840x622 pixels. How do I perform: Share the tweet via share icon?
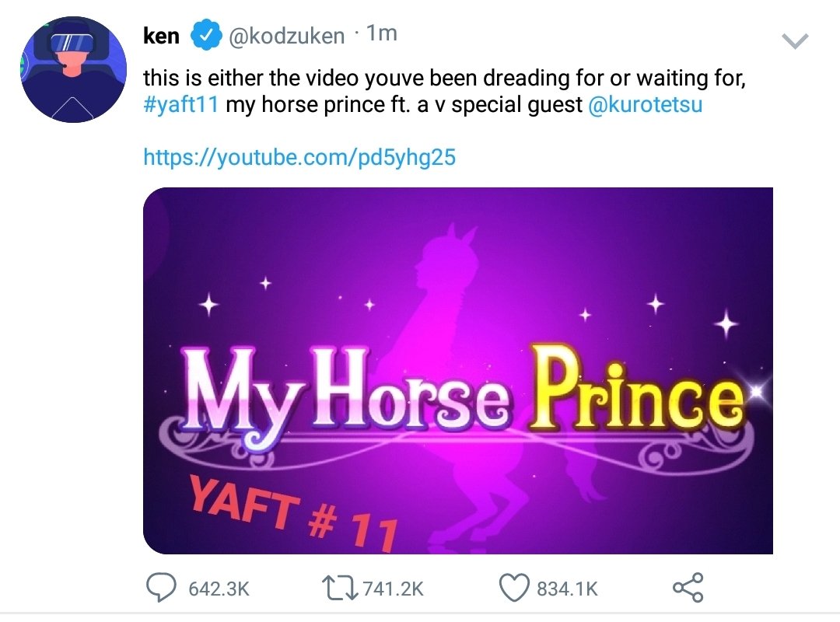pos(688,588)
